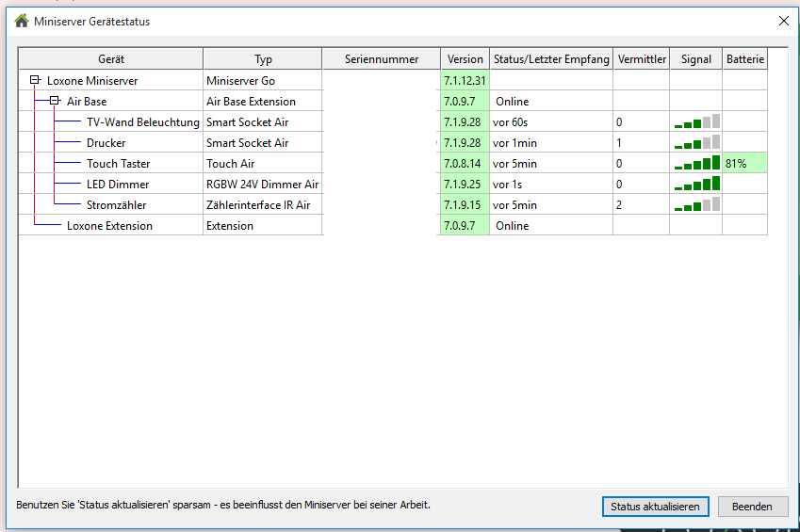Click the Loxone house icon in title bar
This screenshot has height=532, width=800.
tap(22, 21)
